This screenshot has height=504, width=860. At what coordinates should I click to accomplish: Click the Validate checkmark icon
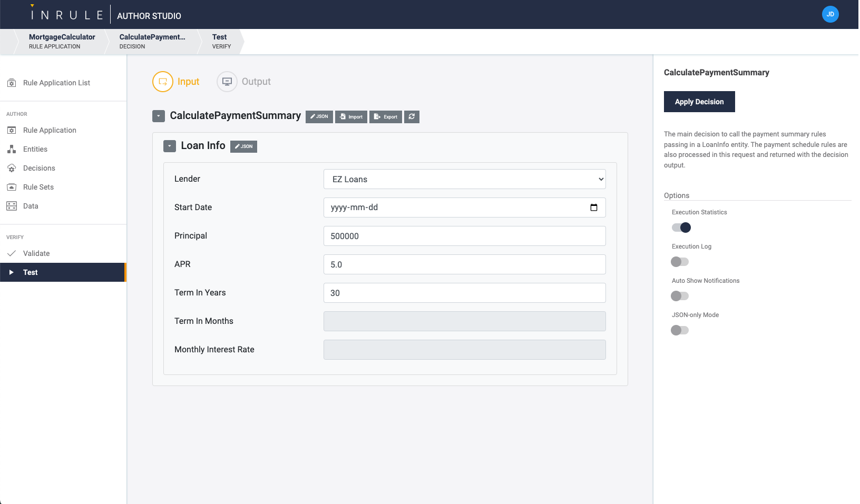[12, 253]
